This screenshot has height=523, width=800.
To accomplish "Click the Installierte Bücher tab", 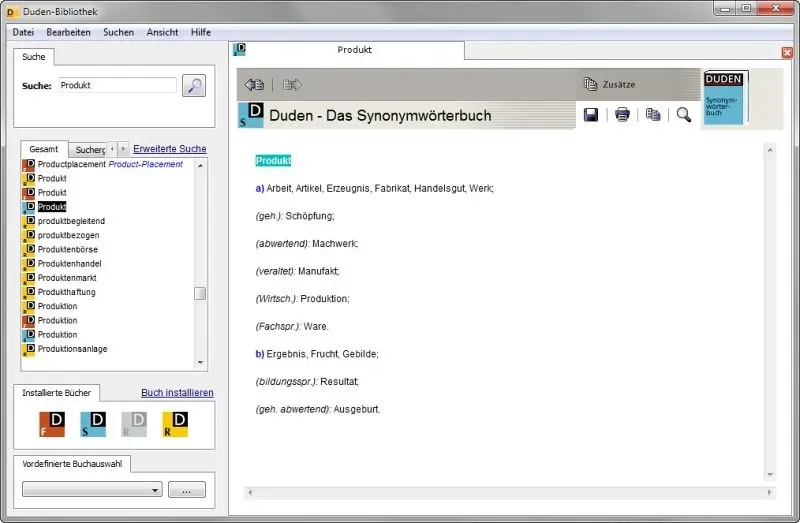I will 56,393.
